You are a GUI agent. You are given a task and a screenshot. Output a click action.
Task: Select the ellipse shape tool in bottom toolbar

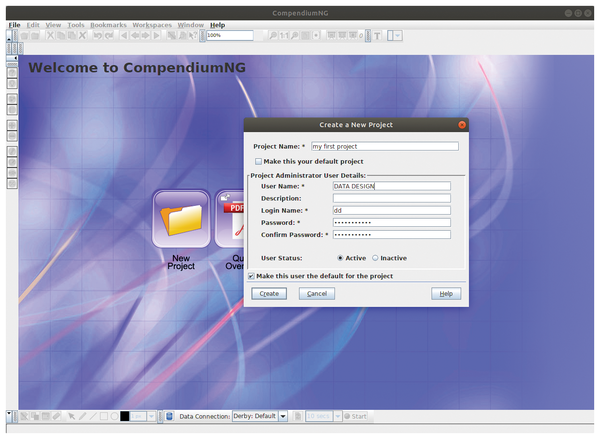(x=114, y=416)
